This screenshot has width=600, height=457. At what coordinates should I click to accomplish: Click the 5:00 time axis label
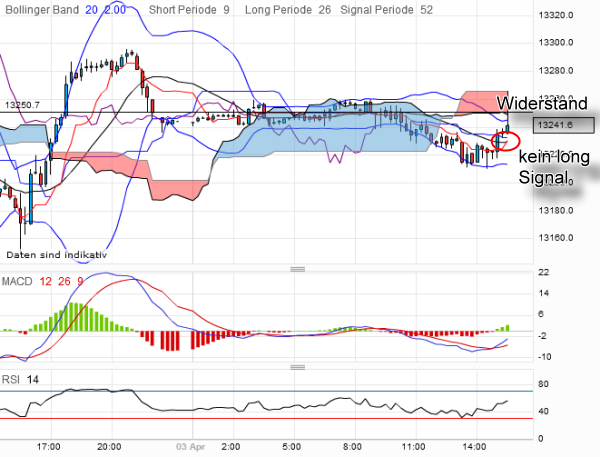pos(292,447)
